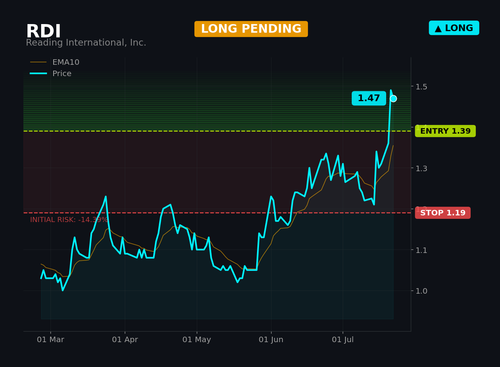Click the current price dot marker
The width and height of the screenshot is (500, 367).
coord(393,99)
